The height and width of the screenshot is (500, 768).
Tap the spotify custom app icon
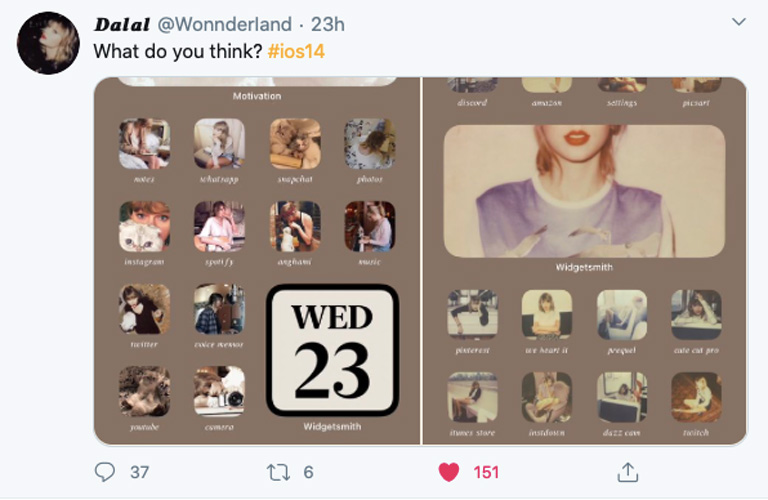click(x=219, y=227)
